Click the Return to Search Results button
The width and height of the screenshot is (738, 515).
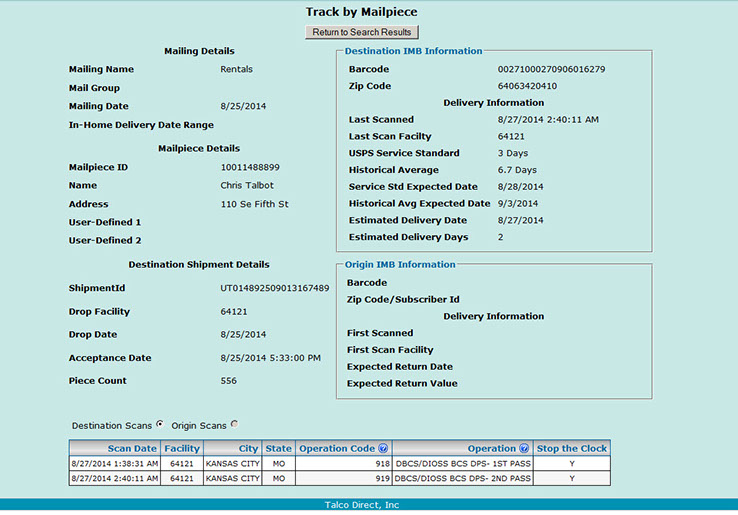(x=361, y=32)
